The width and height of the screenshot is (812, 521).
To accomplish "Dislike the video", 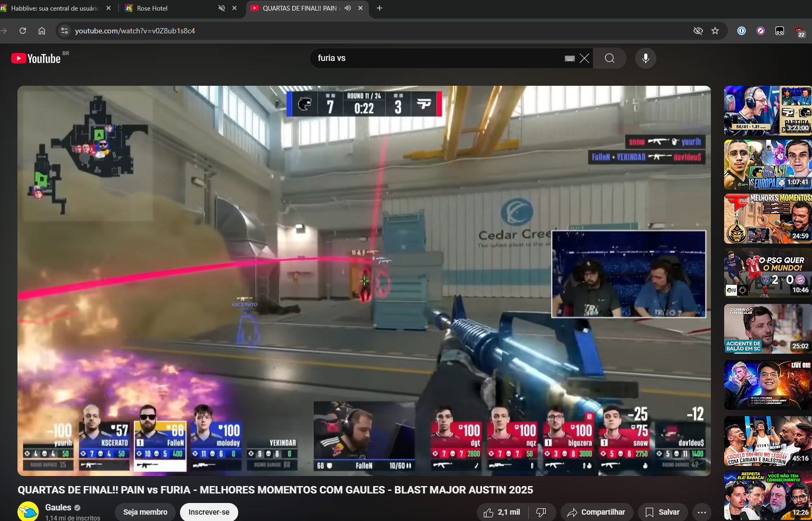I will (541, 512).
